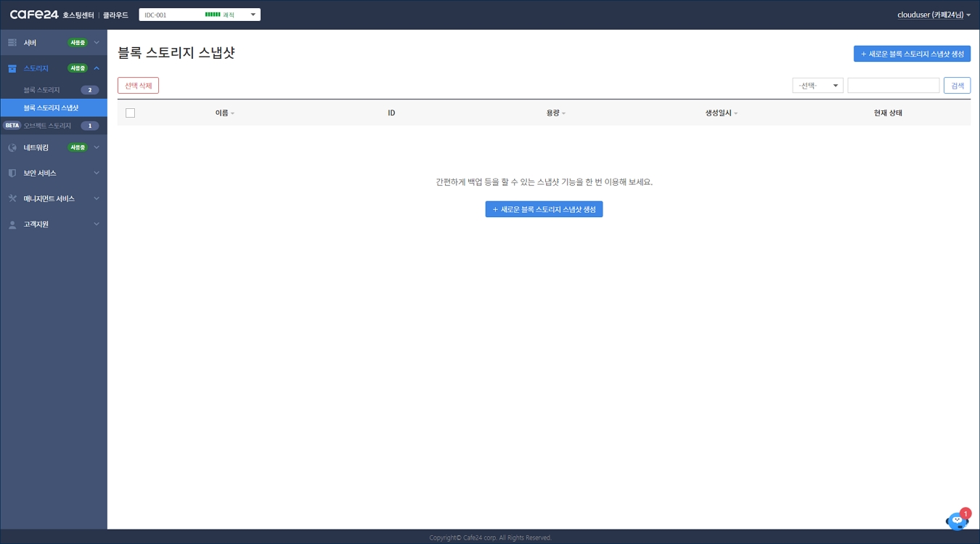This screenshot has width=980, height=544.
Task: Open the chat support bubble icon
Action: click(957, 520)
